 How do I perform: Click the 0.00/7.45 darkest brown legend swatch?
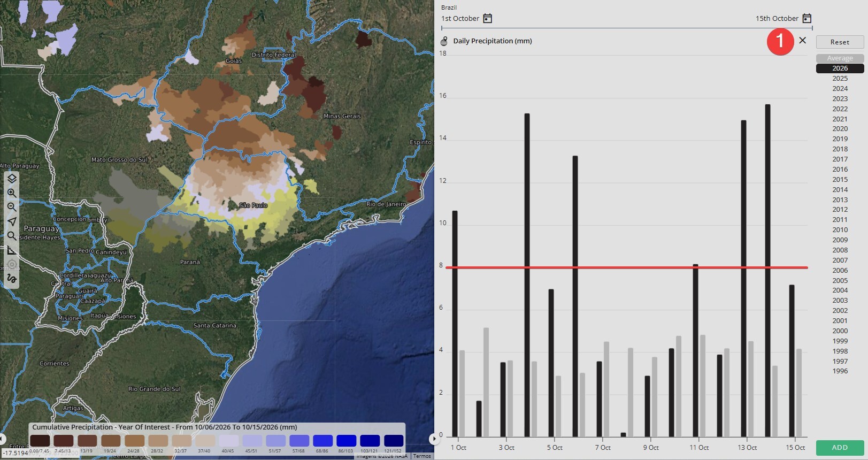tap(40, 441)
